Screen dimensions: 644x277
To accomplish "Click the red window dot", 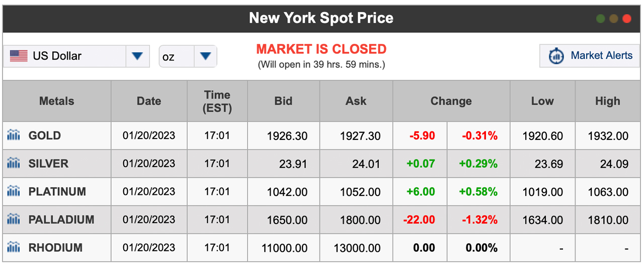I will click(x=626, y=19).
